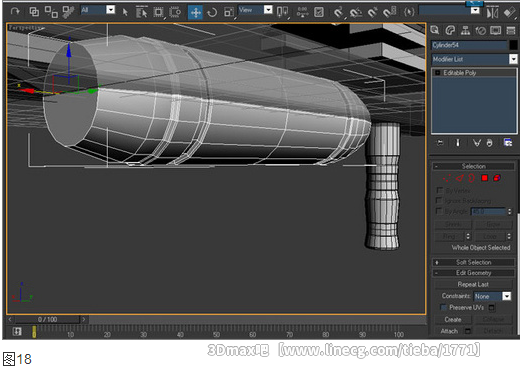
Task: Switch to the Motion panel tab
Action: [x=480, y=30]
